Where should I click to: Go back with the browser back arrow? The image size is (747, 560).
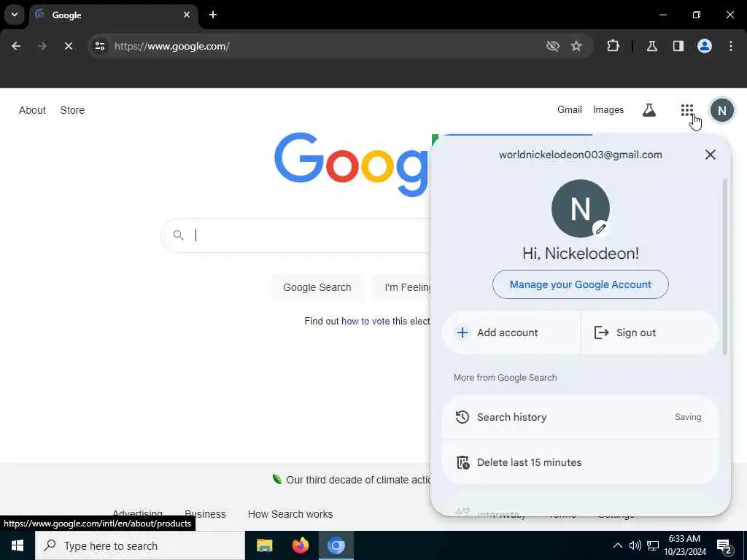pyautogui.click(x=16, y=46)
